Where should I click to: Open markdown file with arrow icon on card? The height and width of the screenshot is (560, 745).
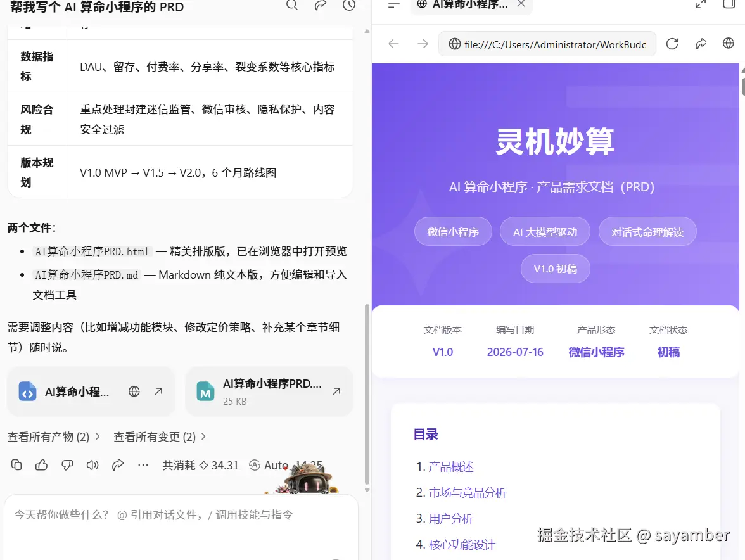(x=336, y=391)
